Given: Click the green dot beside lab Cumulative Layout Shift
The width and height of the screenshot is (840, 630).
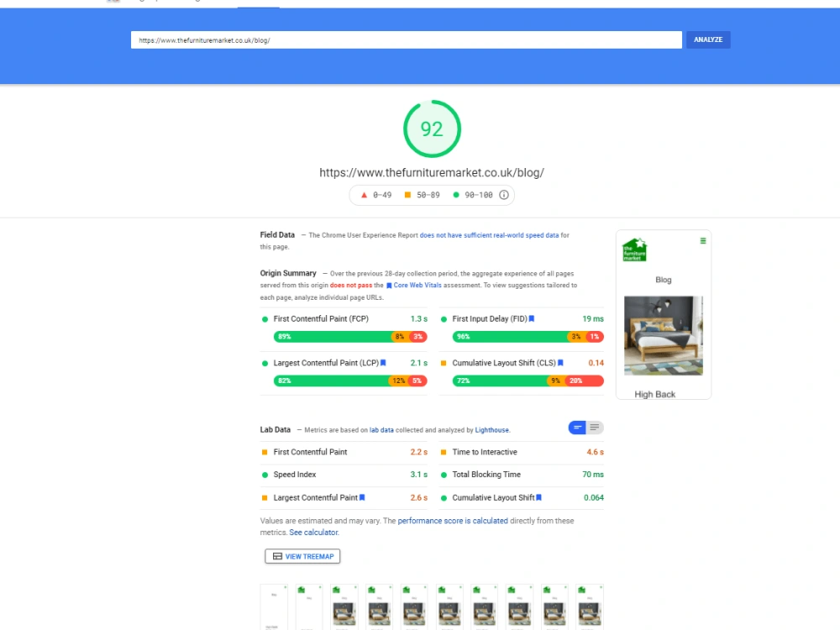Looking at the screenshot, I should point(444,497).
